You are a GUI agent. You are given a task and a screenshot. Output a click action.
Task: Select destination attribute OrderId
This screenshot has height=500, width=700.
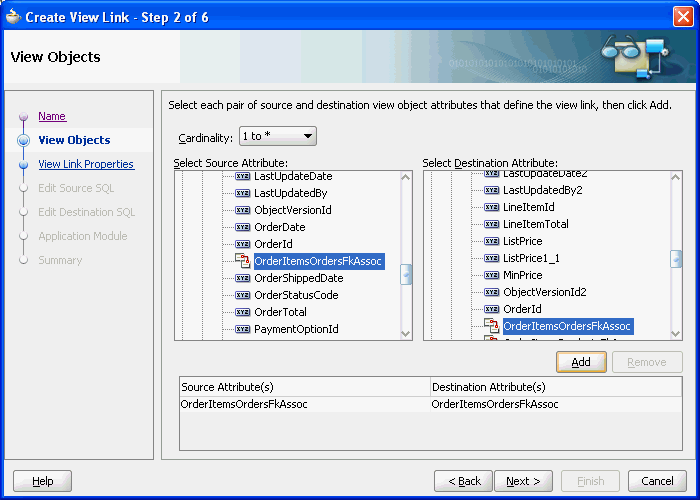(x=522, y=309)
